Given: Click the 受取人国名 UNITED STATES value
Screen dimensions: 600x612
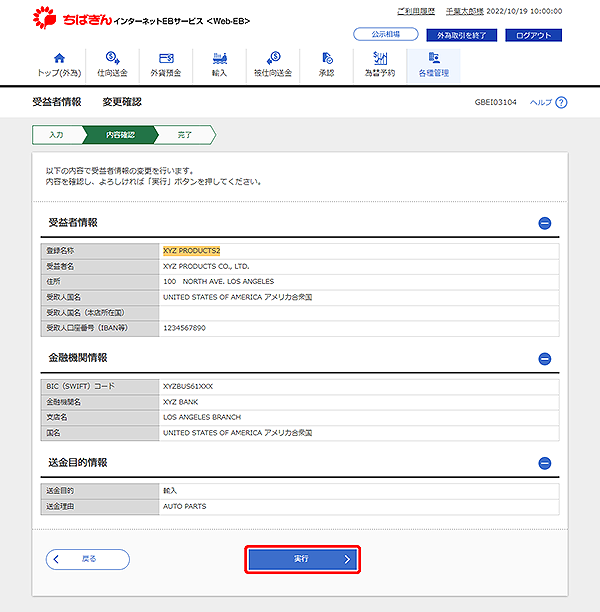Looking at the screenshot, I should tap(237, 297).
